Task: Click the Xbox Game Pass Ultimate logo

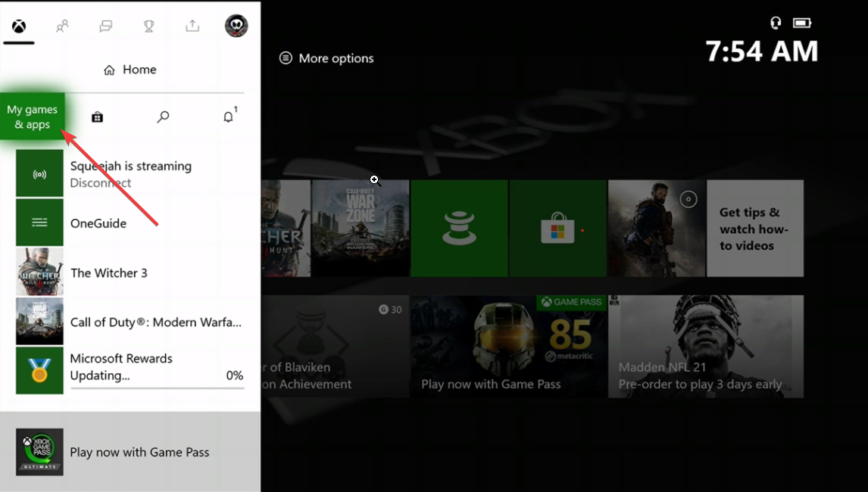Action: [x=39, y=452]
